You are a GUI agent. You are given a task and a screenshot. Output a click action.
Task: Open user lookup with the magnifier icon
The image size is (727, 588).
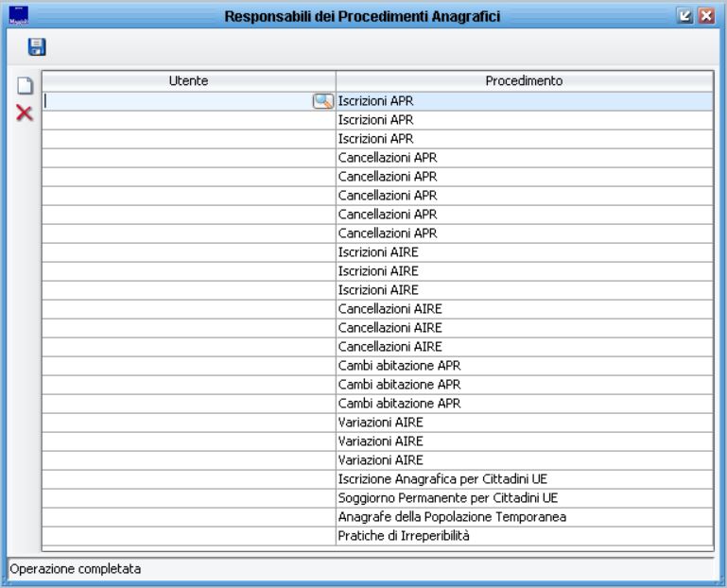tap(323, 101)
